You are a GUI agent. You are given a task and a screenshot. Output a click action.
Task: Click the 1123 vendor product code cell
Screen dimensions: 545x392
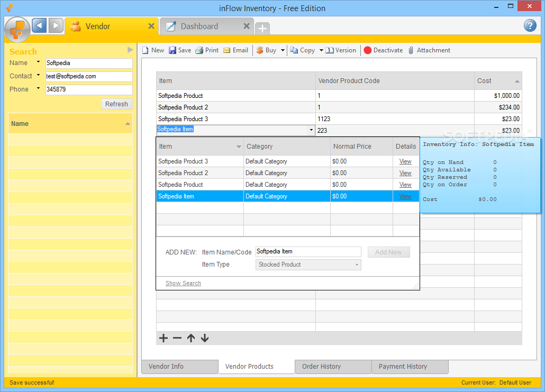pyautogui.click(x=395, y=119)
